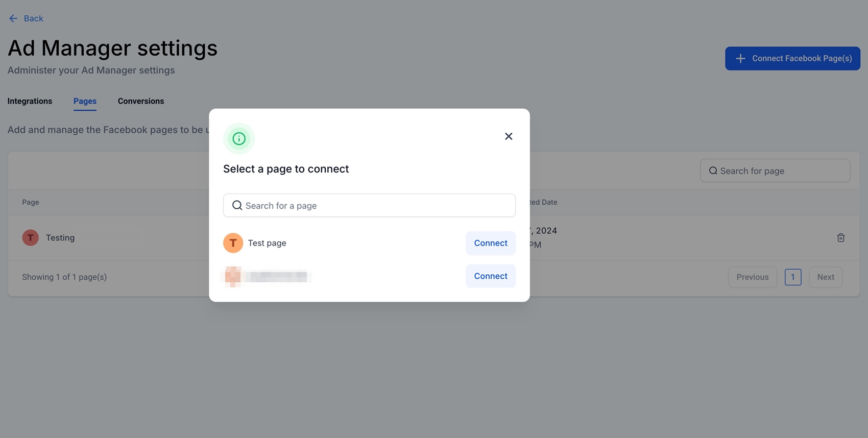Switch to the Conversions tab
The width and height of the screenshot is (868, 438).
tap(141, 101)
